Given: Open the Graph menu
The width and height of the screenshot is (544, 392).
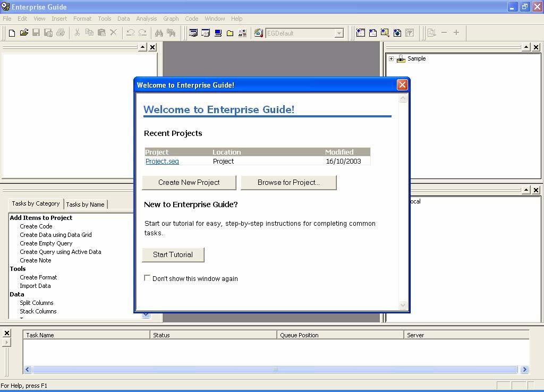Looking at the screenshot, I should point(171,19).
